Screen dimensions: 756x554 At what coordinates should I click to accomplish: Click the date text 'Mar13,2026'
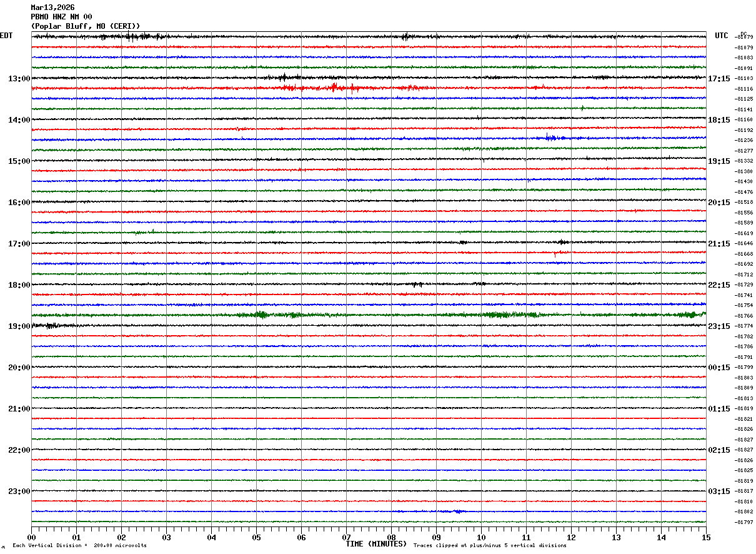click(52, 8)
